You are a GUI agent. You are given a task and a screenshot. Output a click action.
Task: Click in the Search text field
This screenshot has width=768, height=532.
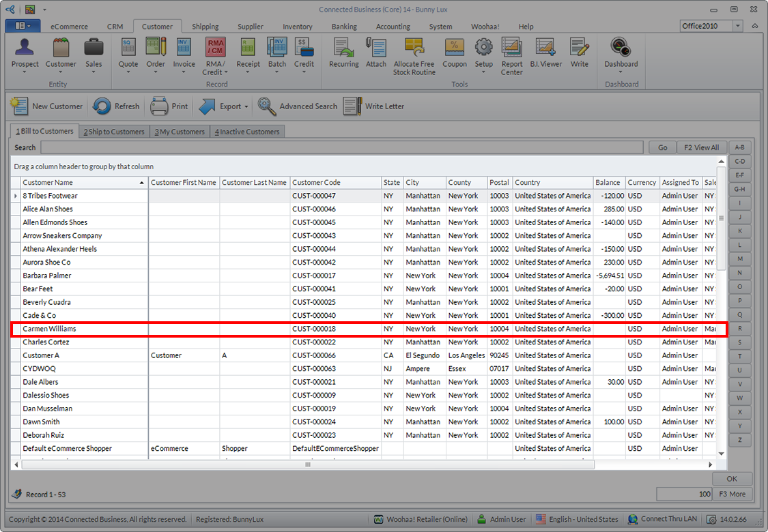(341, 147)
